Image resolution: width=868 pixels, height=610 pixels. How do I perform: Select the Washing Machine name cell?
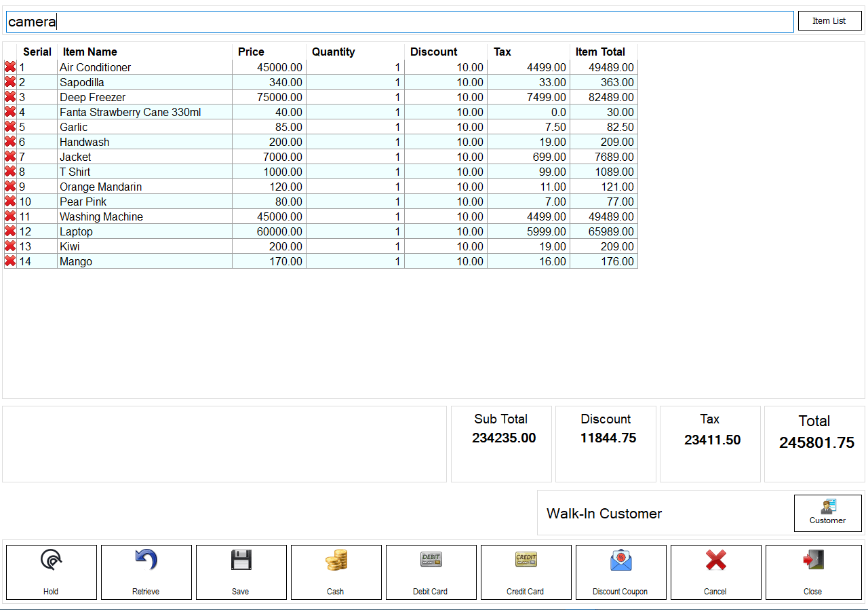click(145, 216)
